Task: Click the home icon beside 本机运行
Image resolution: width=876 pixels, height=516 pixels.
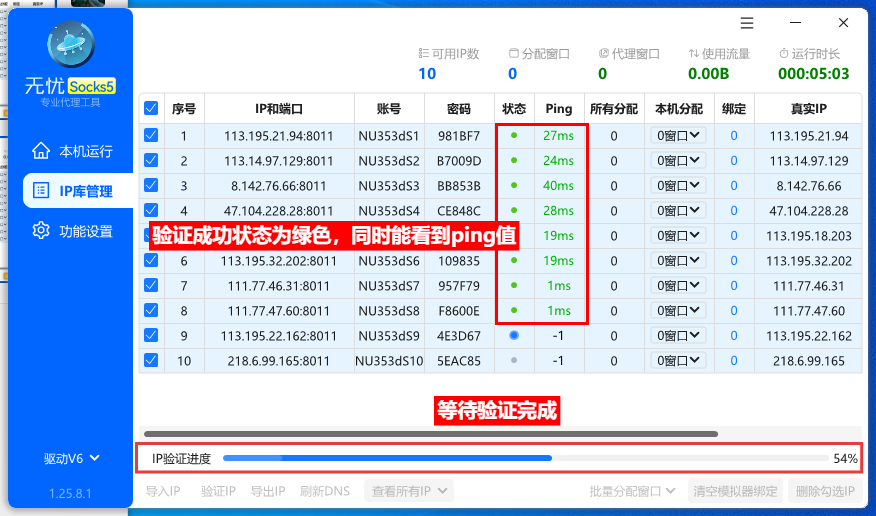Action: [41, 151]
